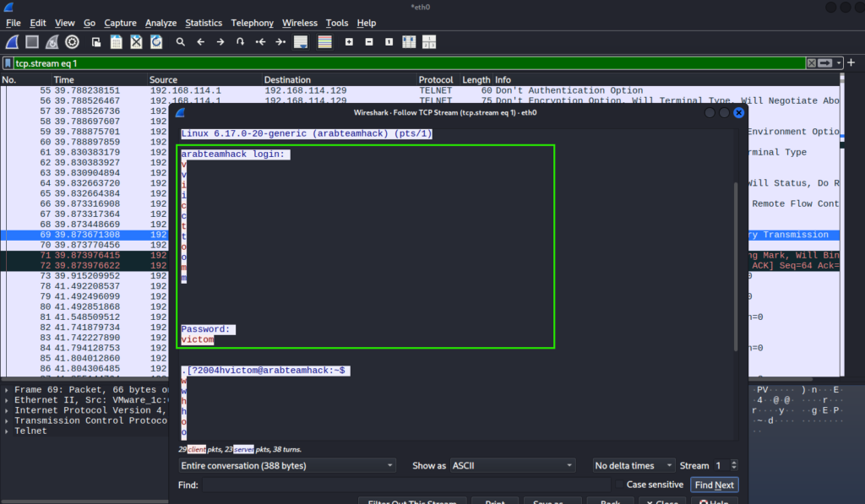Open the Show as ASCII dropdown
Screen dimensions: 865x504
(x=512, y=465)
